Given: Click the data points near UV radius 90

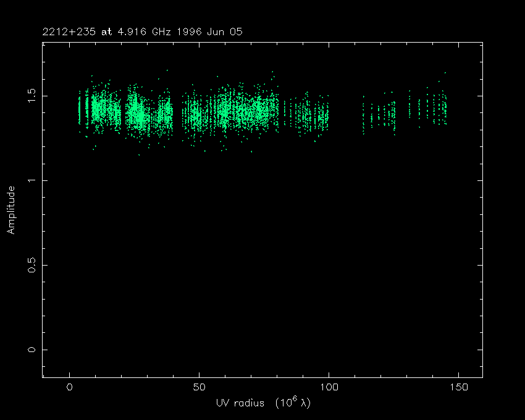Looking at the screenshot, I should coord(303,114).
